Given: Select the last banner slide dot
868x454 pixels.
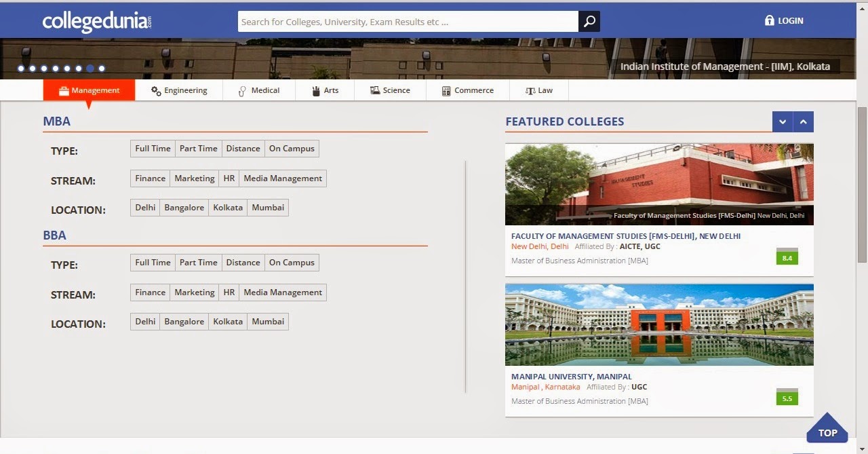Looking at the screenshot, I should (x=102, y=69).
